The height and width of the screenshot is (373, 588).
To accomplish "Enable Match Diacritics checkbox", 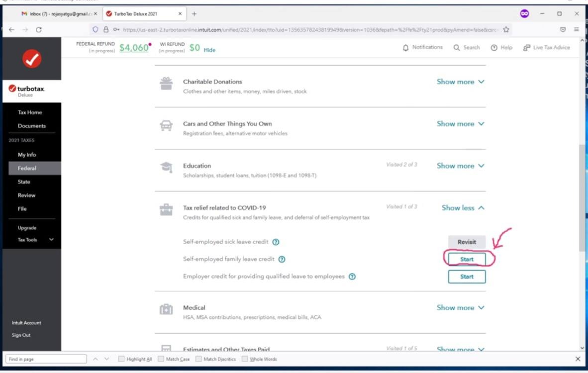I will point(198,359).
